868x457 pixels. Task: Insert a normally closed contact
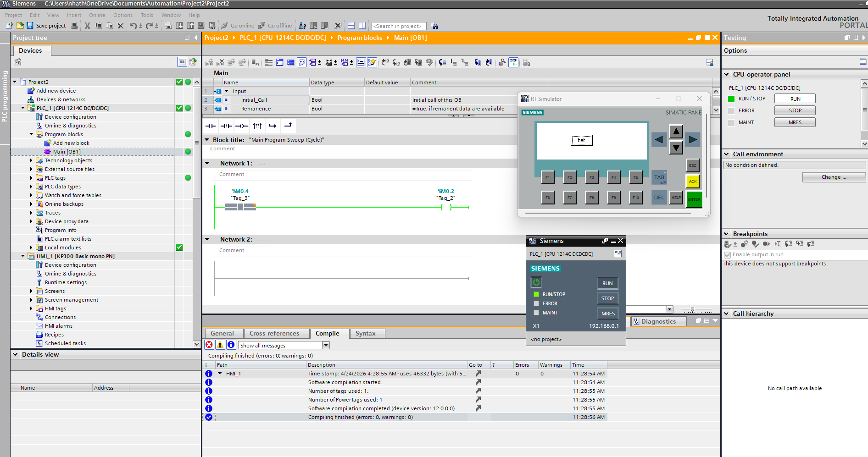(226, 126)
